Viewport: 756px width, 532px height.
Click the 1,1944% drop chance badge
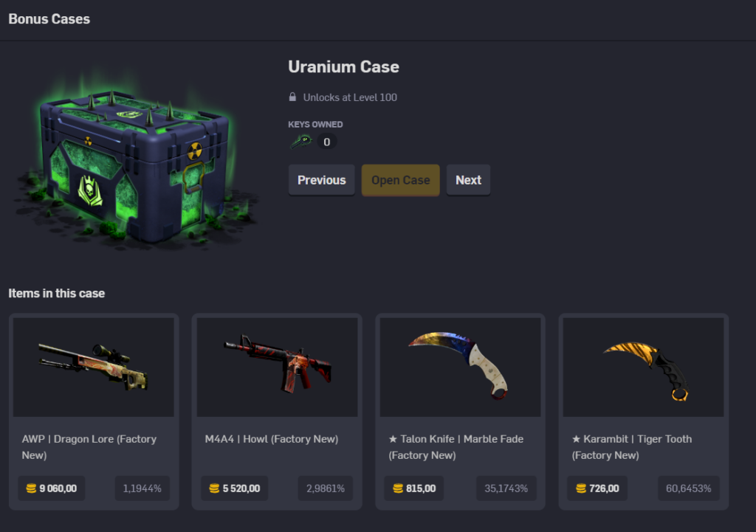[142, 488]
